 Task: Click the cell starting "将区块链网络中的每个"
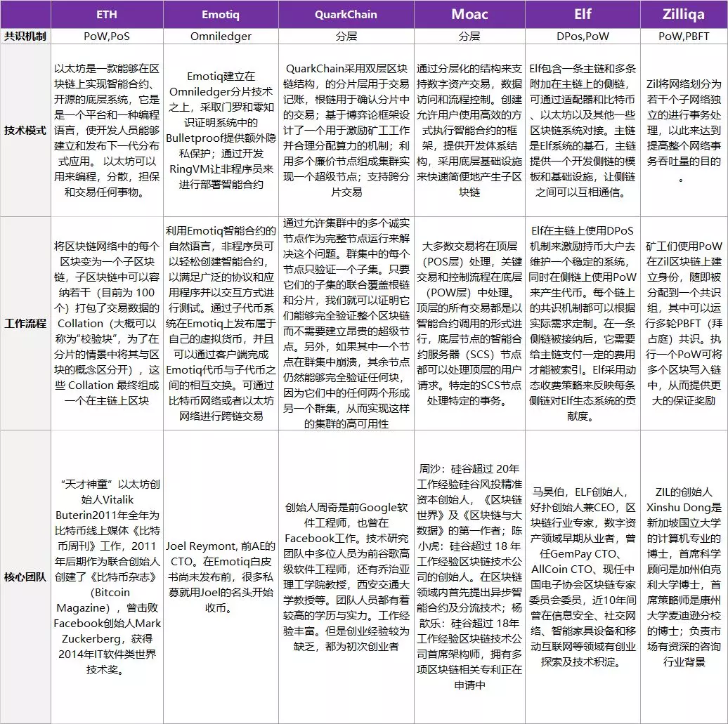107,324
